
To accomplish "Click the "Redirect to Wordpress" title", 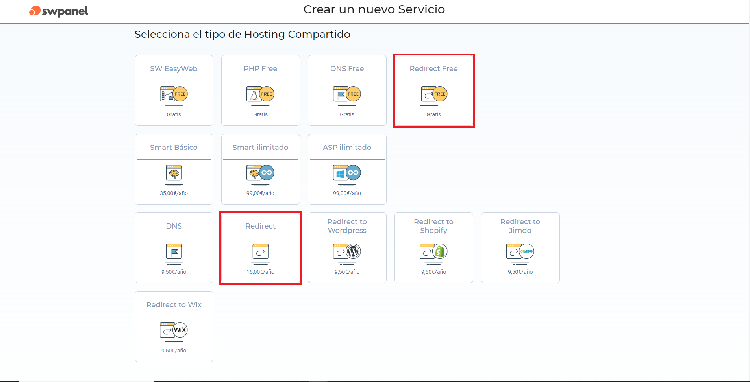I will pos(347,226).
